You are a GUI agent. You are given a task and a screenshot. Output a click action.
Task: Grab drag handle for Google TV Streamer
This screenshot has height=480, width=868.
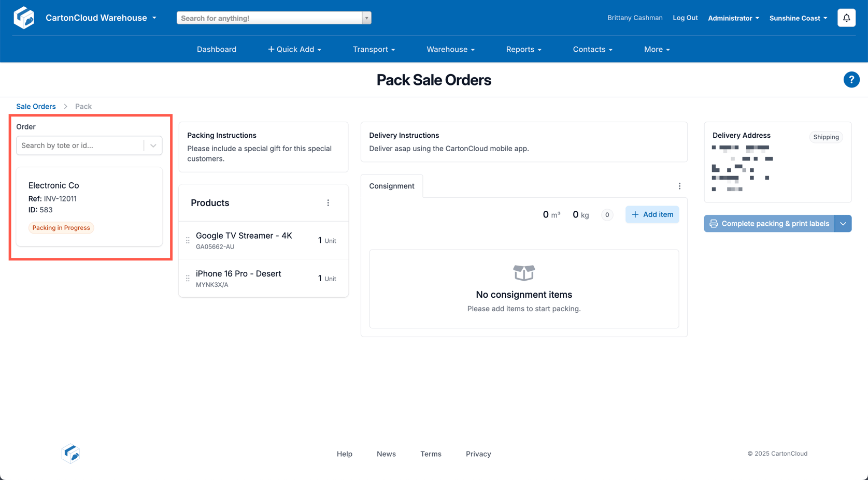pyautogui.click(x=188, y=240)
